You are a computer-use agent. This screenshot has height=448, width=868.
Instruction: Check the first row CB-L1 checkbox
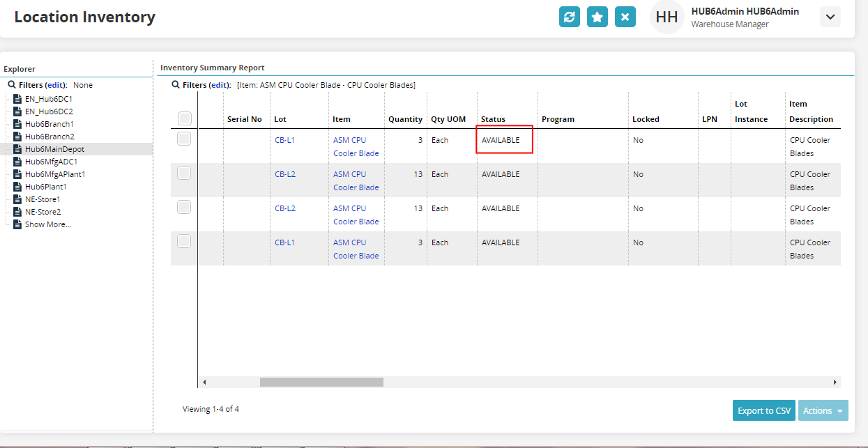click(184, 139)
